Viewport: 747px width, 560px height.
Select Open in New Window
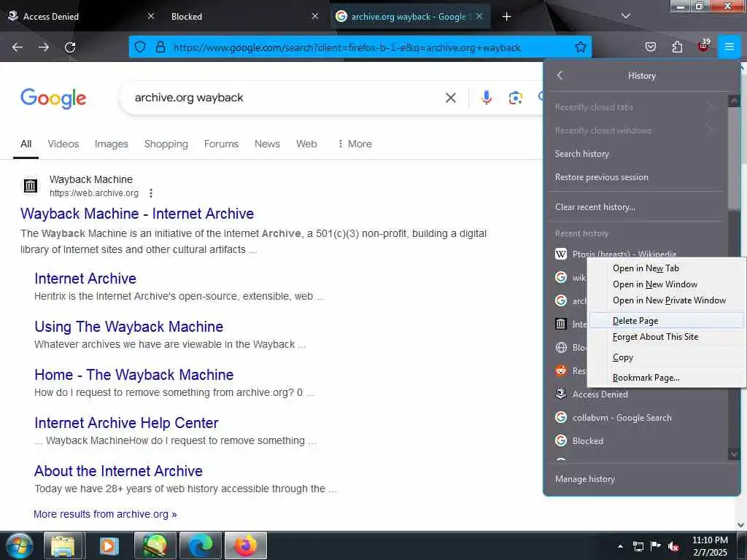point(667,284)
